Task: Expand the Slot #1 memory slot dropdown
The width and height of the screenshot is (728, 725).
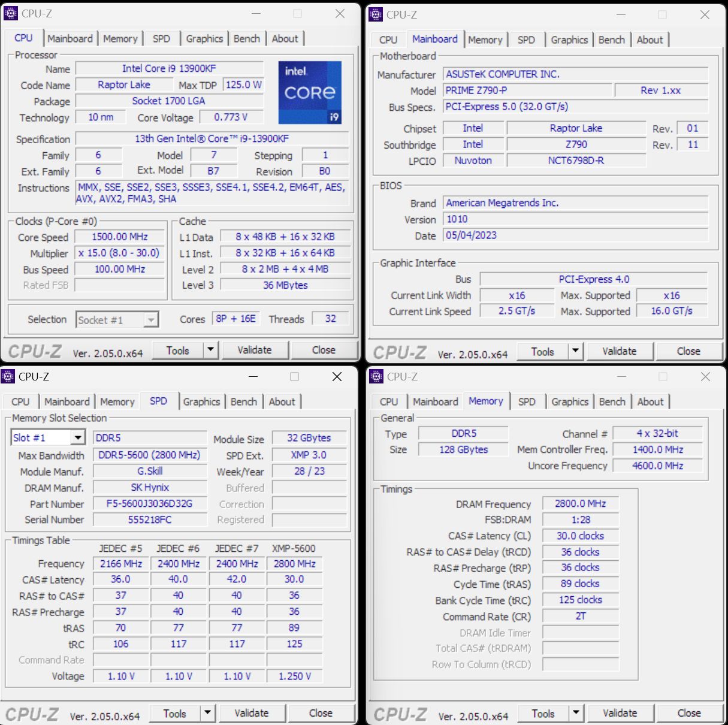Action: coord(78,437)
